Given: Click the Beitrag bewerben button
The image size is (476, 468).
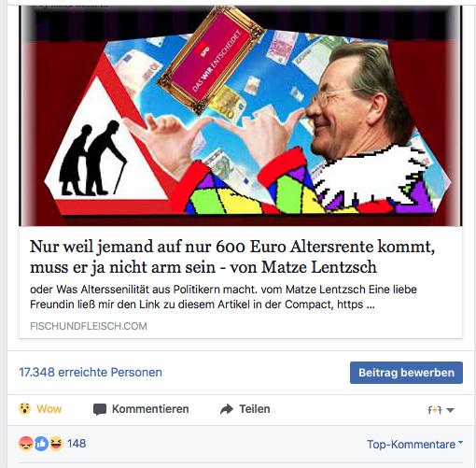Looking at the screenshot, I should click(x=406, y=373).
